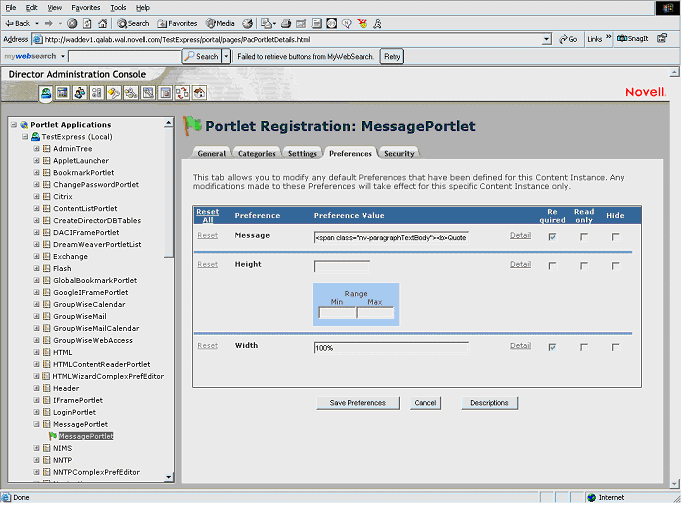The image size is (681, 505).
Task: Click the browser toolbar Search magnifier icon
Action: point(119,23)
